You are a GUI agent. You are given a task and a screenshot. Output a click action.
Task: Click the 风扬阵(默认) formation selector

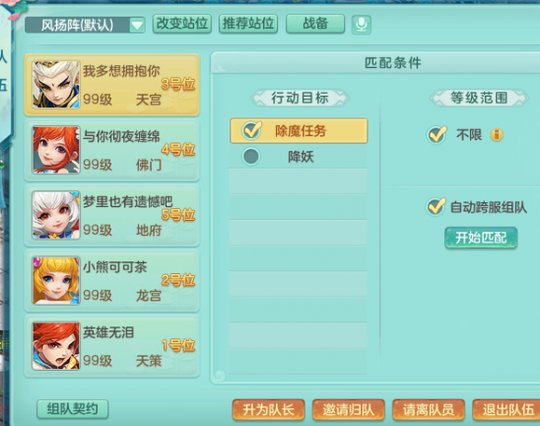click(85, 25)
